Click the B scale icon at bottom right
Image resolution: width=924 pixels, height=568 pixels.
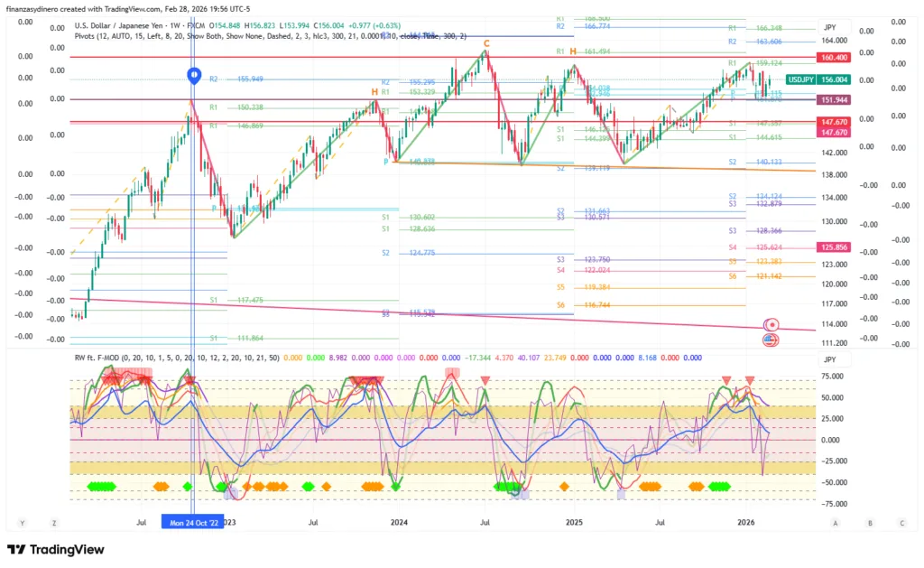[x=869, y=522]
